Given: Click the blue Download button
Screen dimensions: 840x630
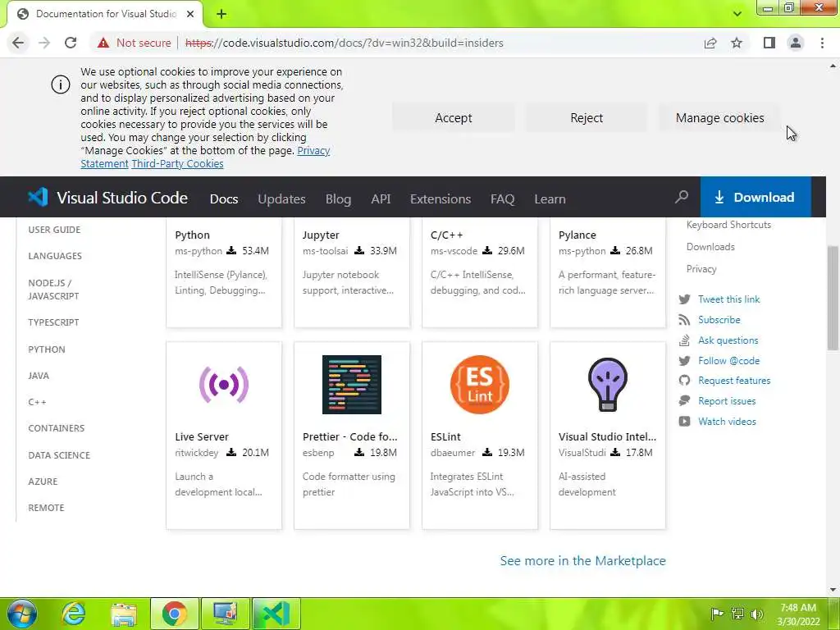Looking at the screenshot, I should [756, 197].
